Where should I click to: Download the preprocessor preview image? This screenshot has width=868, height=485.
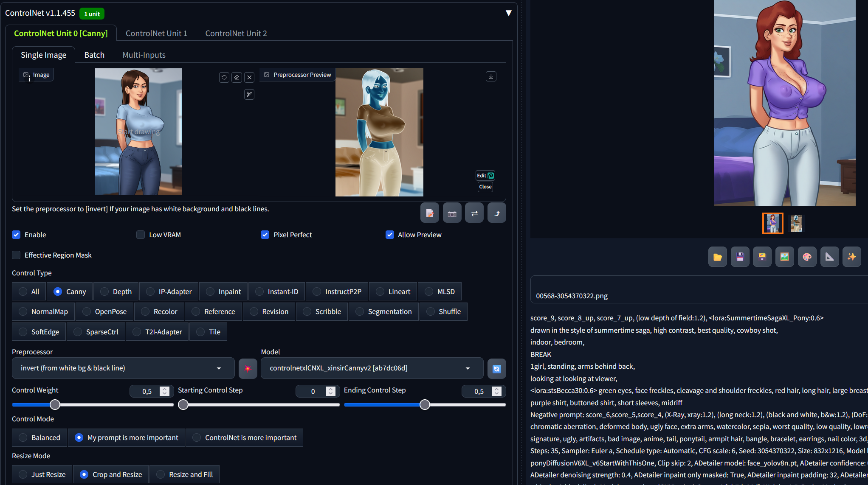[x=491, y=76]
